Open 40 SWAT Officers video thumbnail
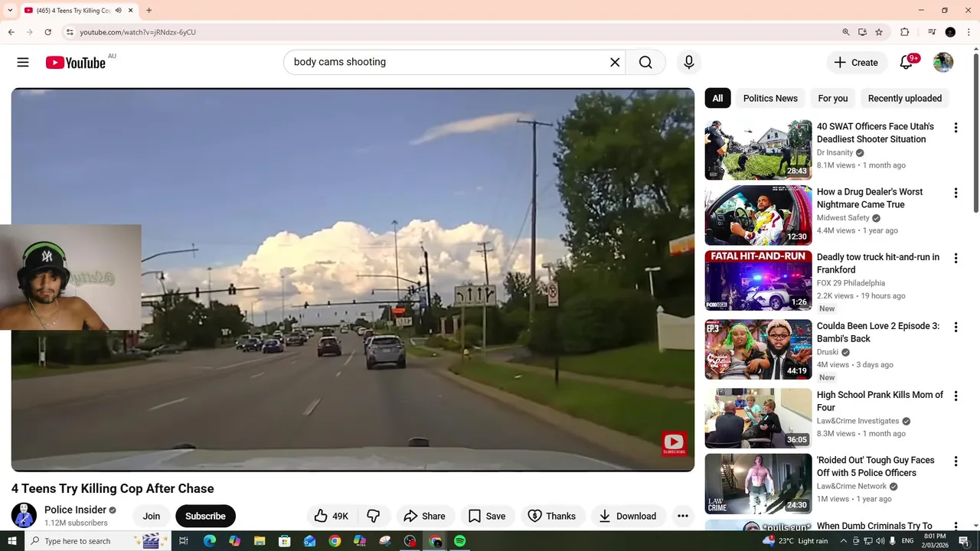 click(x=758, y=150)
